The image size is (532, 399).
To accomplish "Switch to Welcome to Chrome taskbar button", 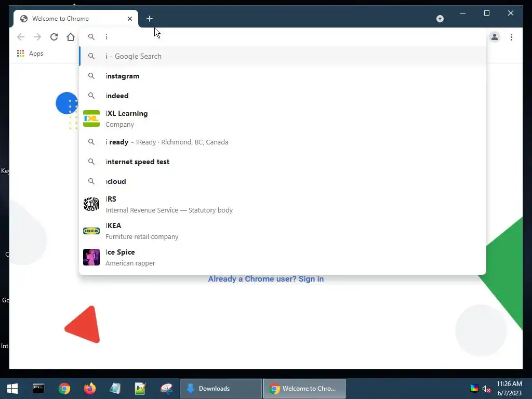I will click(304, 389).
